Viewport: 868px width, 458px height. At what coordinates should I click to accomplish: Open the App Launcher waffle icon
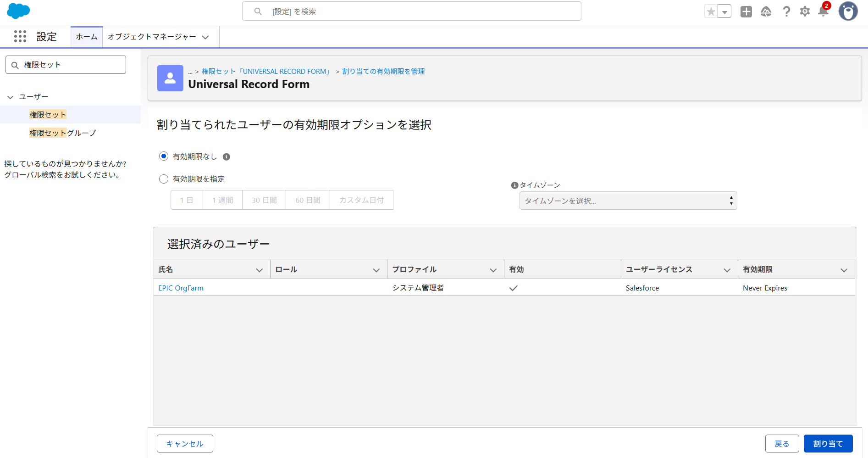coord(20,37)
